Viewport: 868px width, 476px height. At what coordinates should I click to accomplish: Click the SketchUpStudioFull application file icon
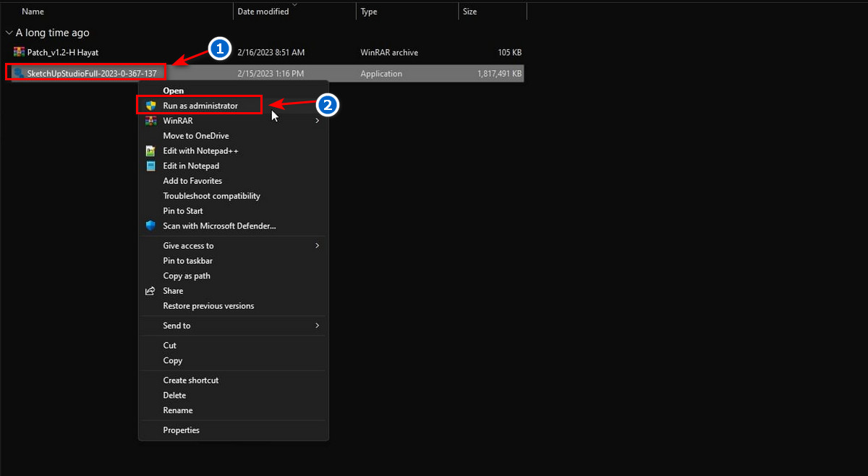(20, 73)
